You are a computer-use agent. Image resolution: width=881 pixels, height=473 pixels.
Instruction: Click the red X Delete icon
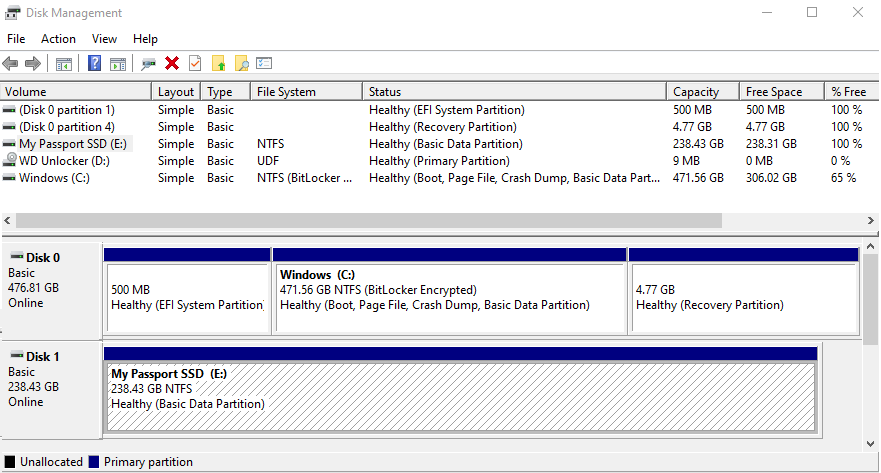[x=172, y=64]
